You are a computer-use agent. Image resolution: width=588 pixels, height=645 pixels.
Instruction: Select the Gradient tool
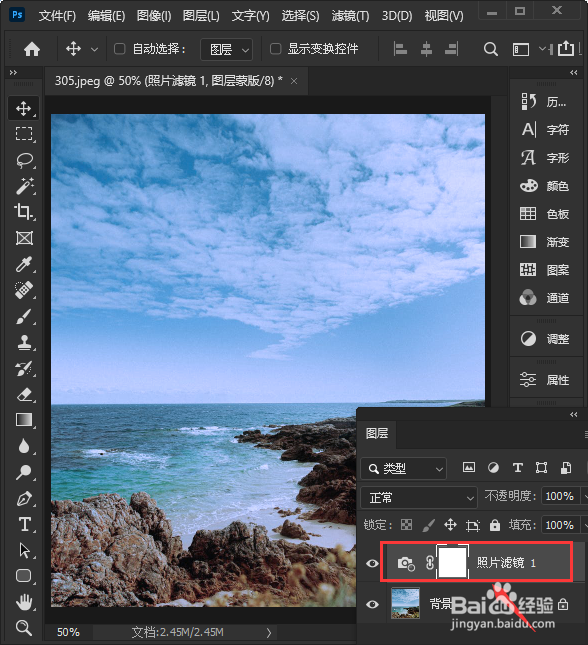24,420
